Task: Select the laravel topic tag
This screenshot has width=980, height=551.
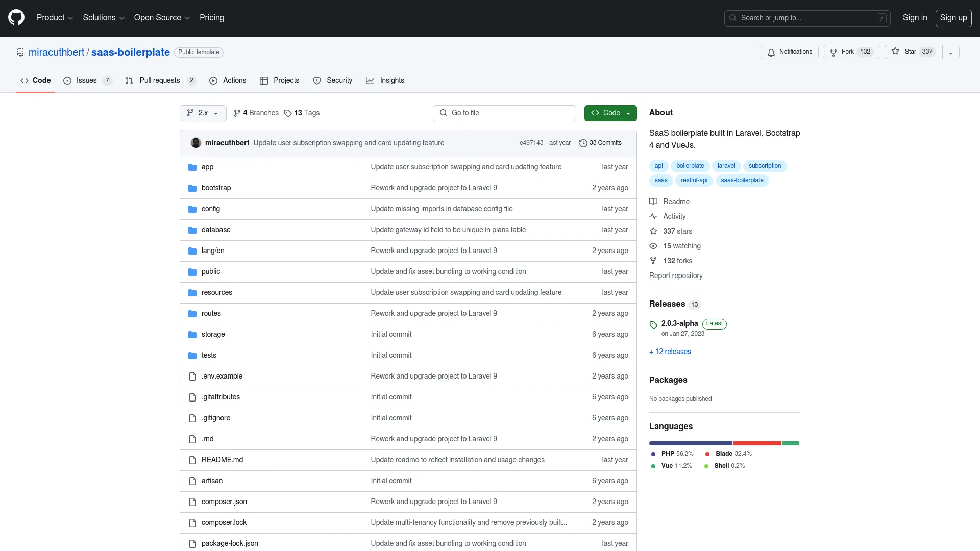Action: click(x=726, y=166)
